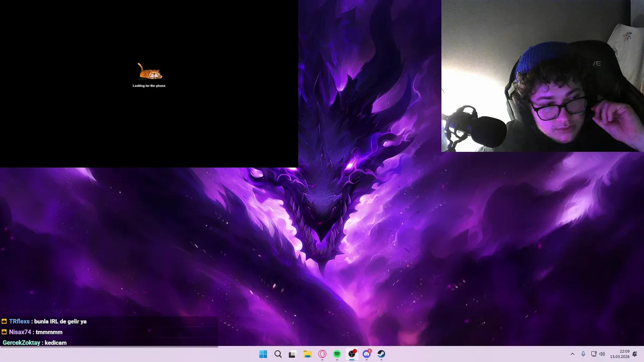Open the Windows Start menu
The height and width of the screenshot is (362, 644).
click(x=263, y=354)
